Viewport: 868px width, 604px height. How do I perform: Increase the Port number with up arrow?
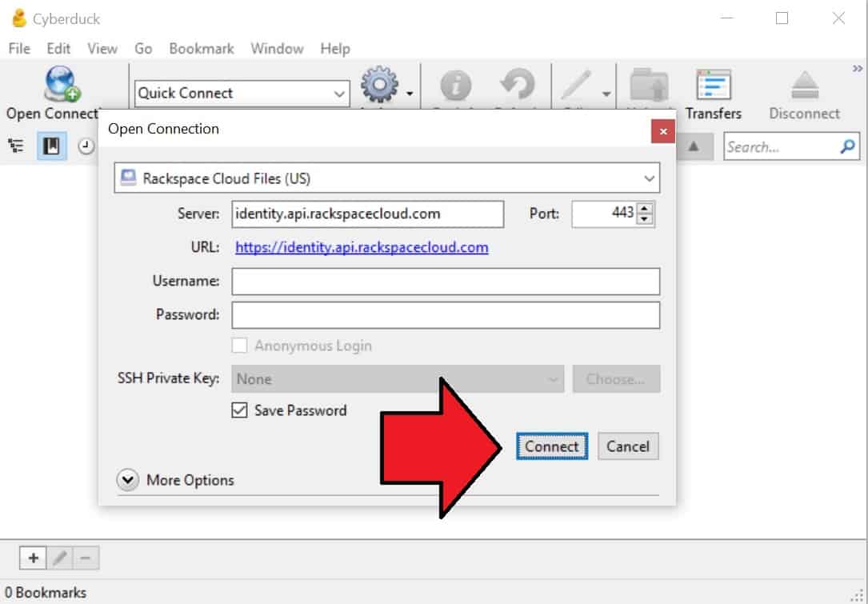click(644, 209)
